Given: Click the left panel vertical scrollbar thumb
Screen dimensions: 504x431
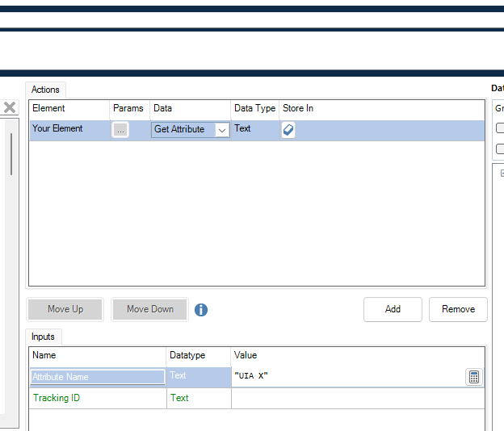Looking at the screenshot, I should point(11,154).
